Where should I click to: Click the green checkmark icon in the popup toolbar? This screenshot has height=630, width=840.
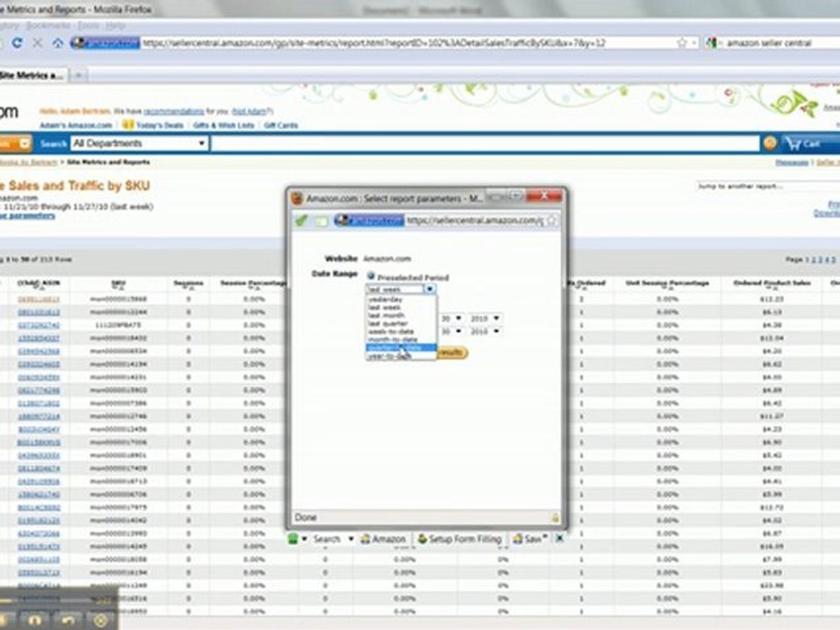click(302, 220)
